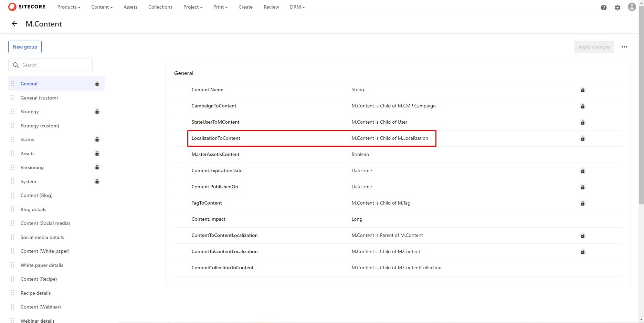Click the lock icon on LocalizationToContent row
Viewport: 644px width, 323px height.
coord(583,139)
